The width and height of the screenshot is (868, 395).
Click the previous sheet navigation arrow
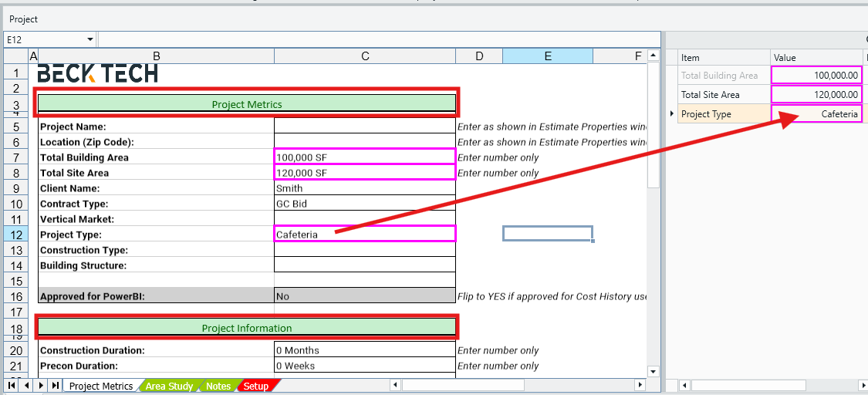pos(26,385)
